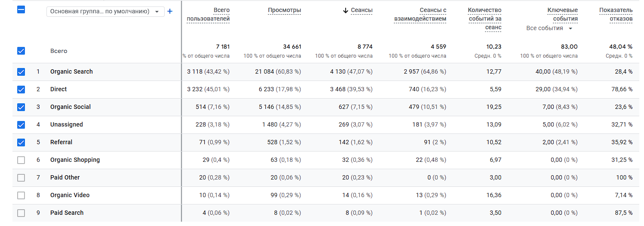The width and height of the screenshot is (644, 226).
Task: Toggle the select-all checkbox in header
Action: (21, 9)
